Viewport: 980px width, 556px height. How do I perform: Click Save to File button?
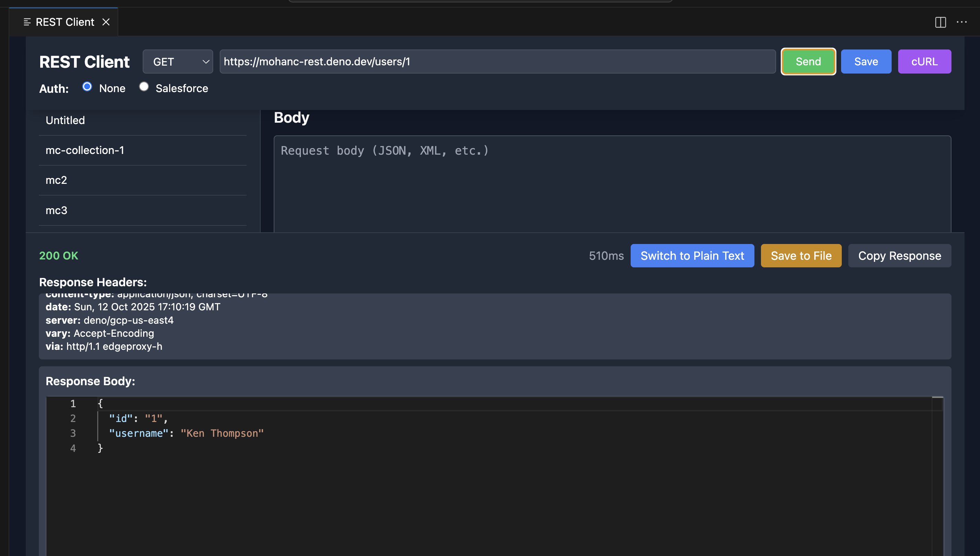[x=801, y=256]
